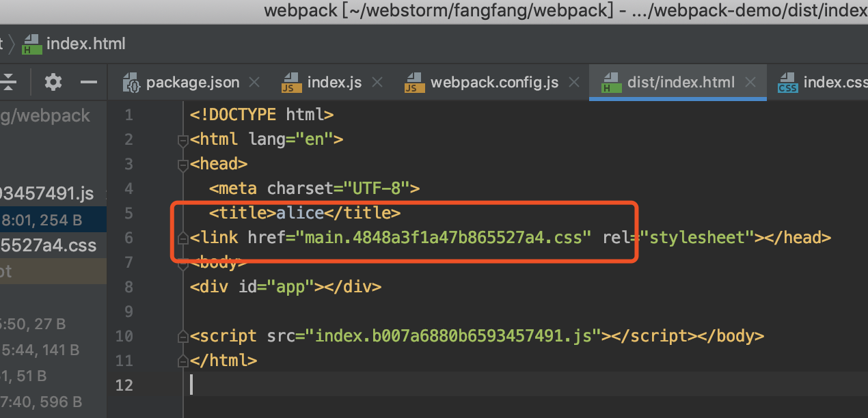Viewport: 868px width, 418px height.
Task: Click the breadcrumb HTML file icon
Action: [x=31, y=44]
